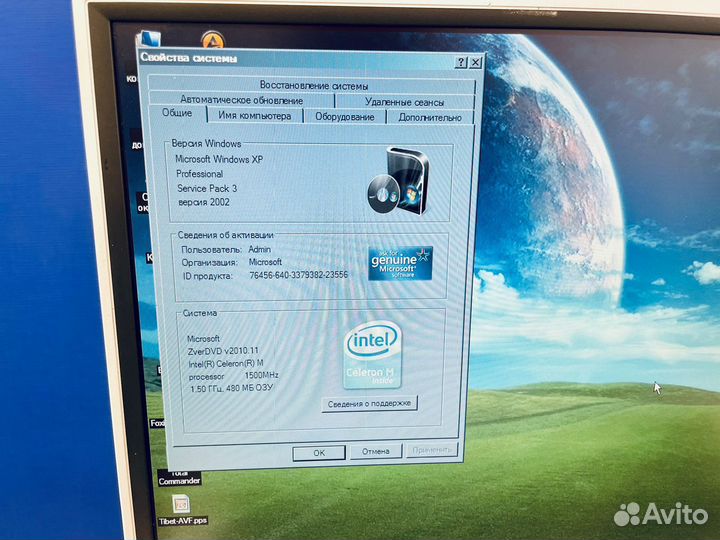The width and height of the screenshot is (720, 540).
Task: Click the Windows software box logo image
Action: (399, 181)
